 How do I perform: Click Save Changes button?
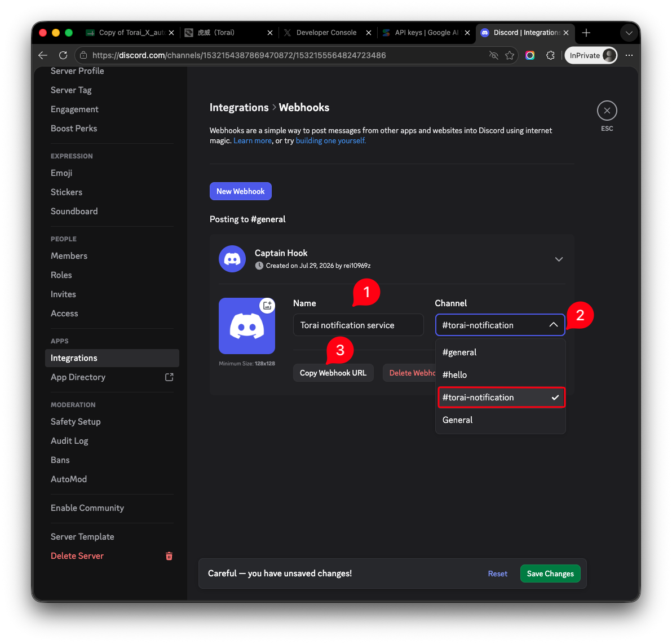(x=550, y=574)
